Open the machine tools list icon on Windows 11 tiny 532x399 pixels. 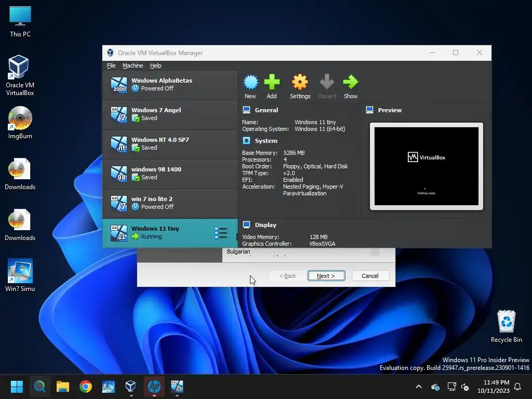click(x=221, y=233)
